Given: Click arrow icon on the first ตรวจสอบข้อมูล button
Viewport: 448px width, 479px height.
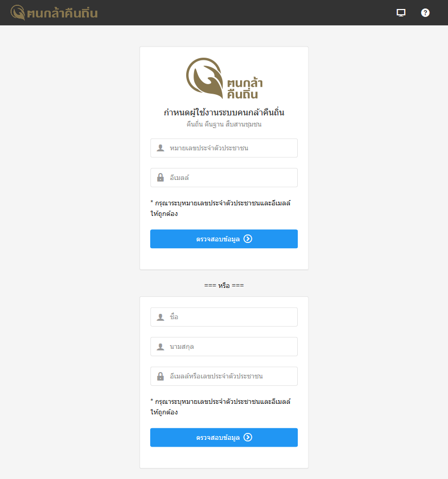Looking at the screenshot, I should tap(248, 239).
